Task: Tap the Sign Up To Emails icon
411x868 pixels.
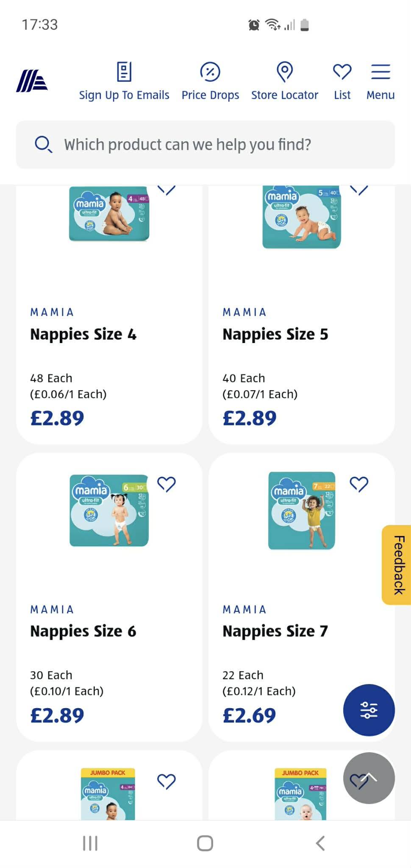Action: 124,71
